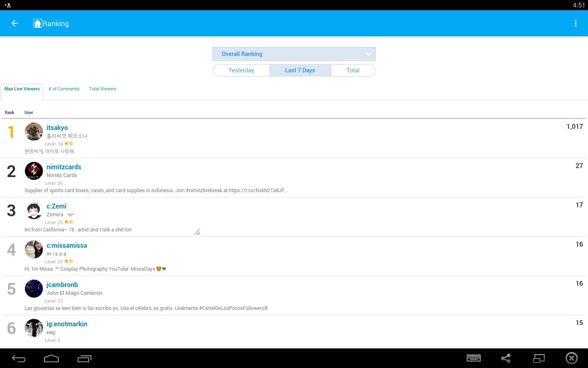This screenshot has height=368, width=588.
Task: Click c:Zemi's avatar thumbnail
Action: (34, 211)
